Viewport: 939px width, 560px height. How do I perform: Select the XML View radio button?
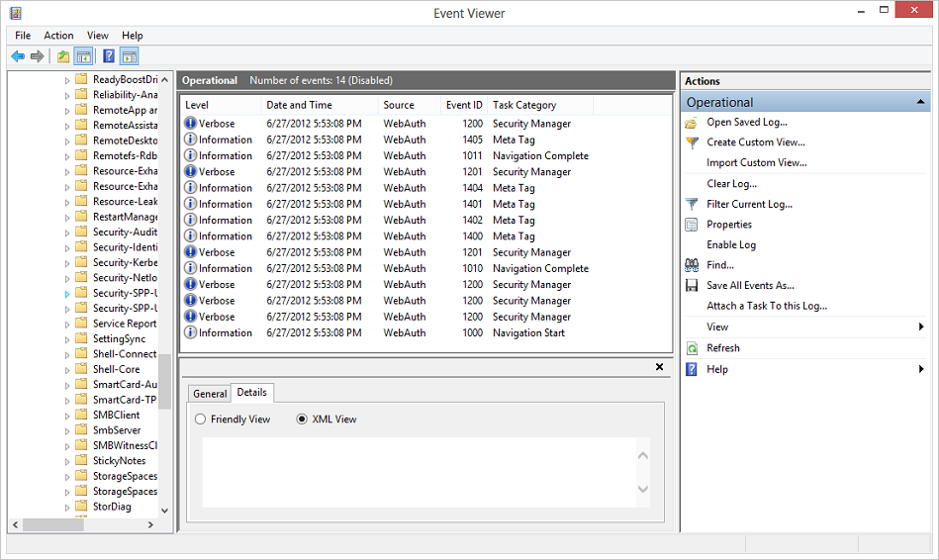302,420
